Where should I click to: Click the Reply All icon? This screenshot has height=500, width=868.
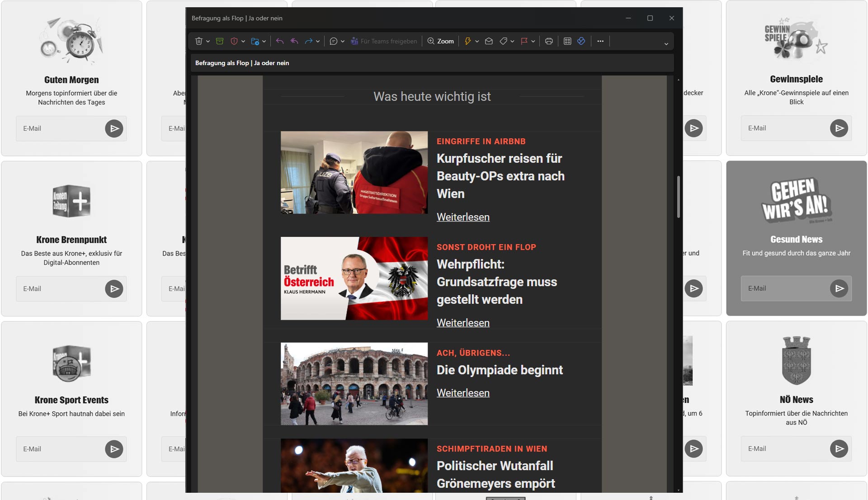pos(294,41)
